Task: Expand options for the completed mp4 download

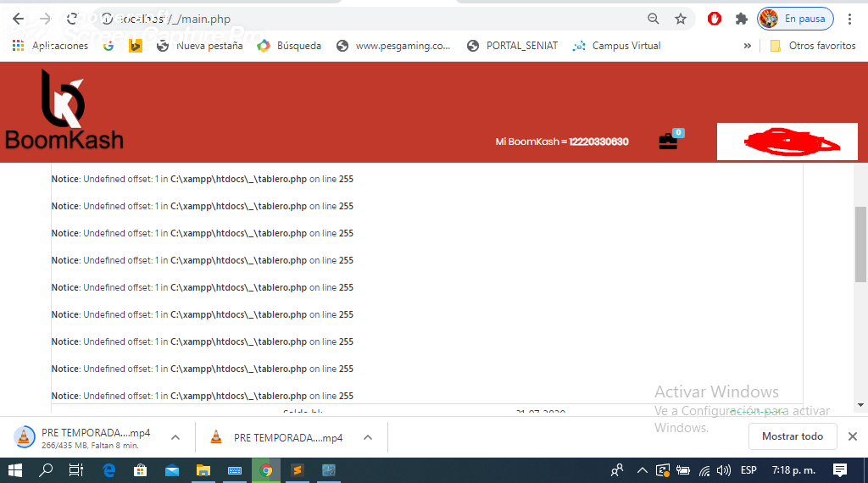Action: [368, 437]
